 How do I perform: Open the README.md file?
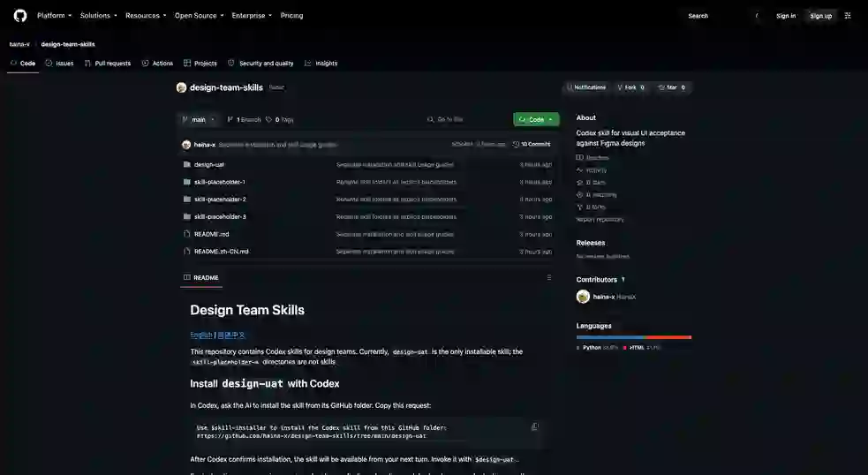coord(211,234)
